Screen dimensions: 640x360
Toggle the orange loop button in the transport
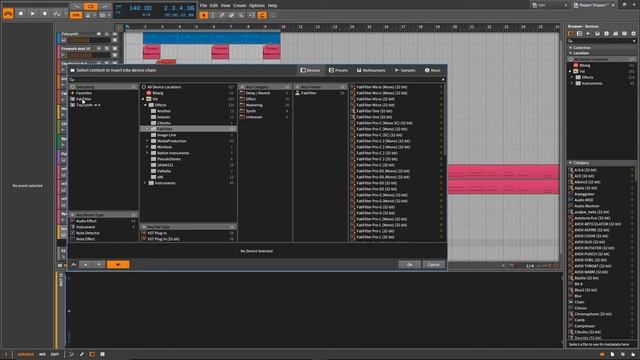pos(91,7)
